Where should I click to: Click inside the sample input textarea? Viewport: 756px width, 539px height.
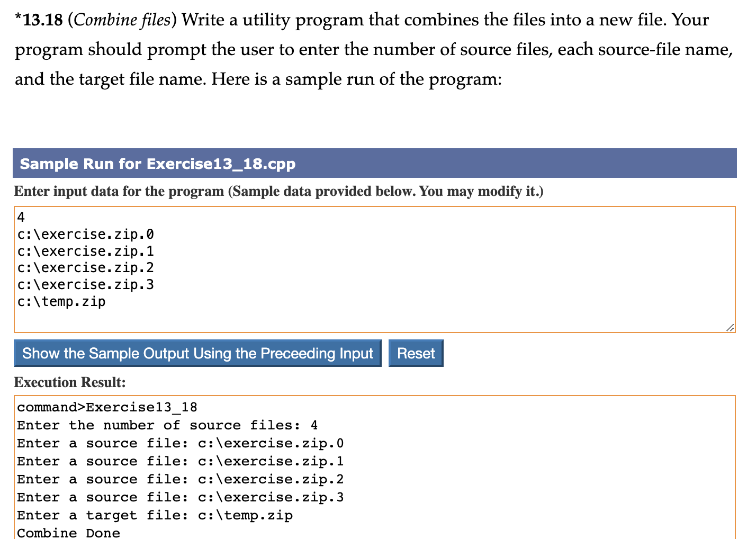point(371,265)
